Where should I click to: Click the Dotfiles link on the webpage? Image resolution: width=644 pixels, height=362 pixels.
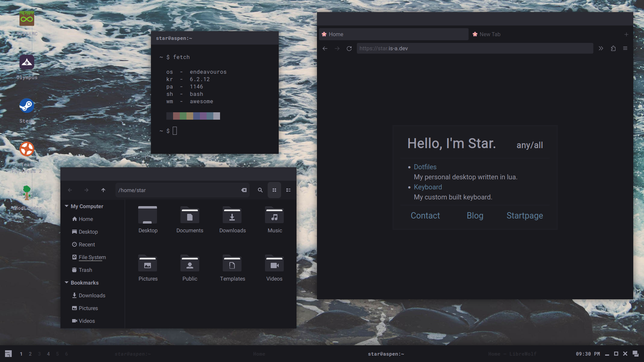pyautogui.click(x=425, y=167)
